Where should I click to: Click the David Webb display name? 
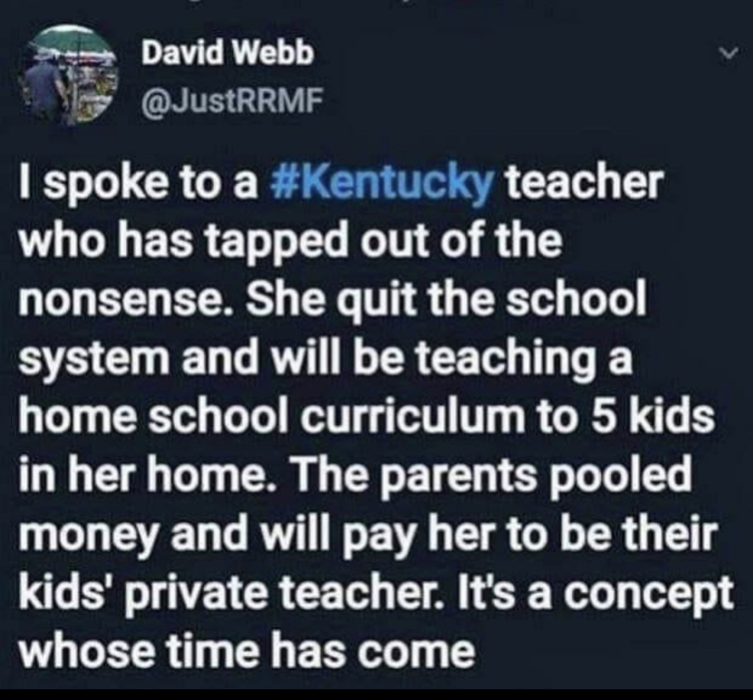click(227, 53)
